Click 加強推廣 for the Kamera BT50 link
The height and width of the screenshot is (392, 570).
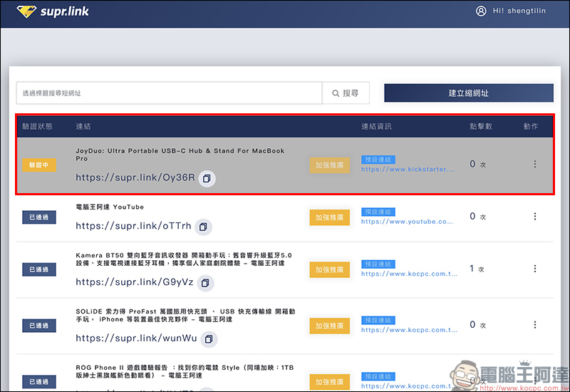click(x=329, y=270)
